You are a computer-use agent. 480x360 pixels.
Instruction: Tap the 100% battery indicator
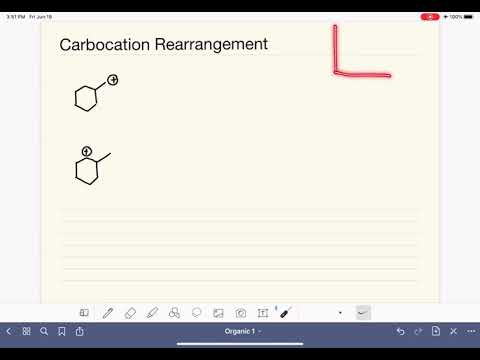tap(461, 17)
